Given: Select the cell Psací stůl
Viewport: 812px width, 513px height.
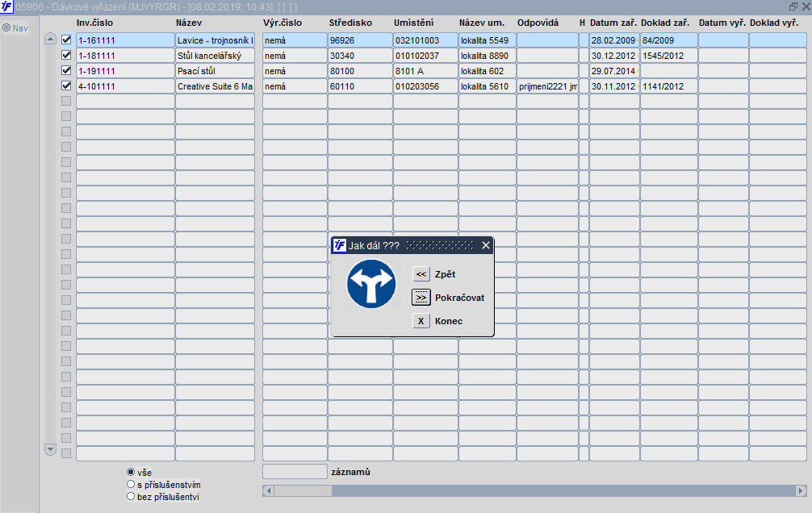Looking at the screenshot, I should (215, 71).
